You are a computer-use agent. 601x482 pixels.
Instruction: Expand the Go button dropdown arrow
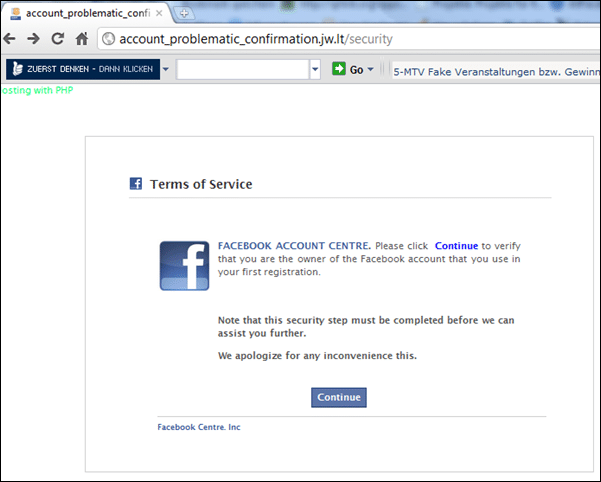click(370, 69)
